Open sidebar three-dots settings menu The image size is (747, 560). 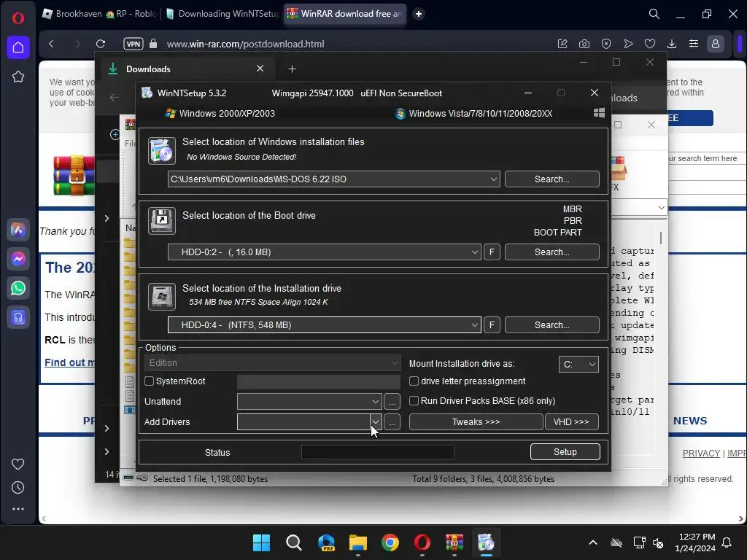[18, 509]
